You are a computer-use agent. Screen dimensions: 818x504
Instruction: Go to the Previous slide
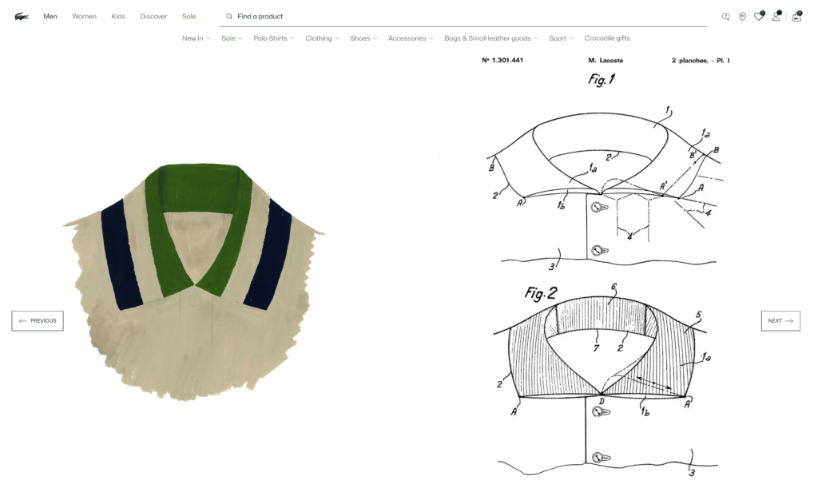pyautogui.click(x=38, y=321)
